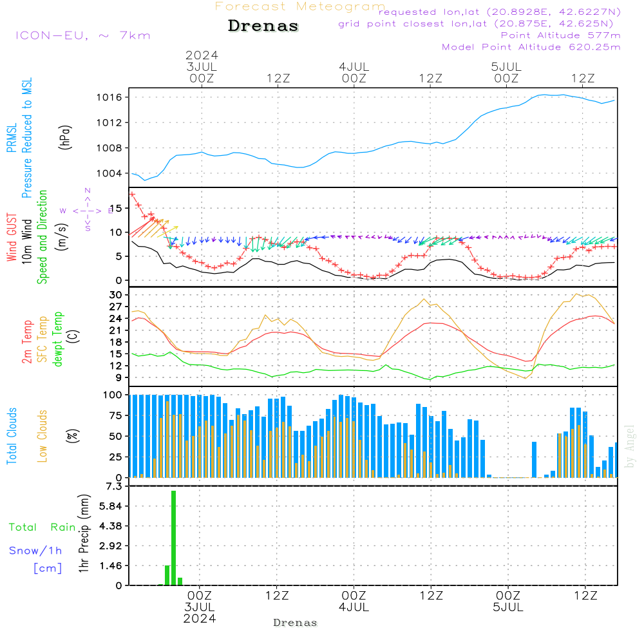Select the red '2m Temp' label

click(26, 342)
